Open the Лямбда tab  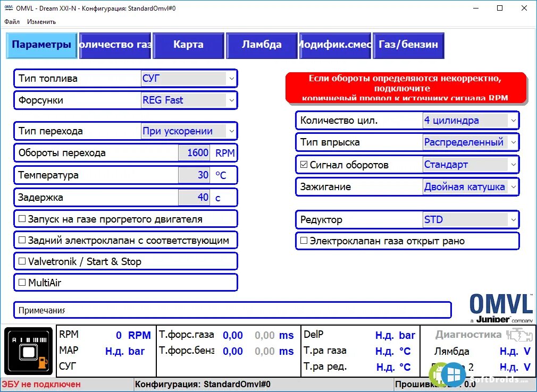(262, 45)
